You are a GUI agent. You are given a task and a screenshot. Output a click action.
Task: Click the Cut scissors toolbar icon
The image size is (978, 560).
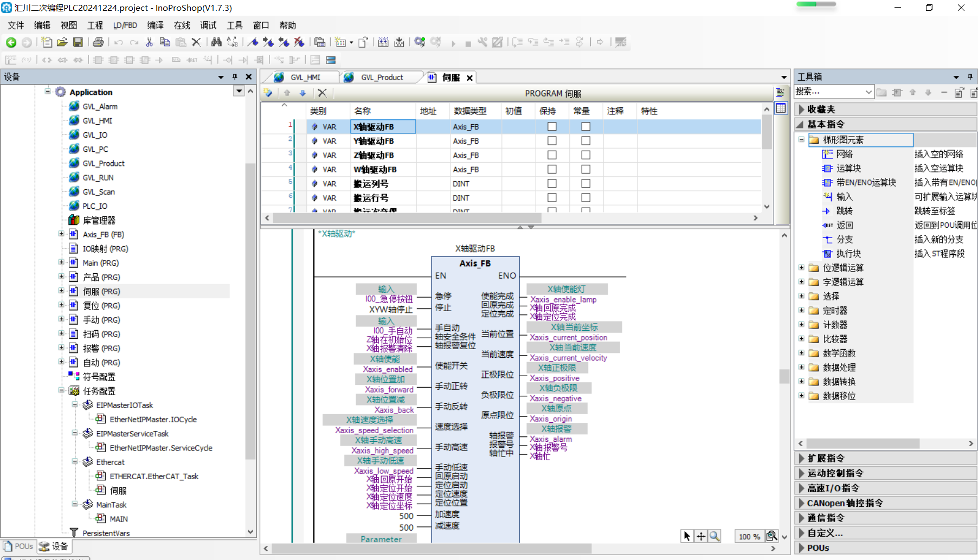pos(150,42)
